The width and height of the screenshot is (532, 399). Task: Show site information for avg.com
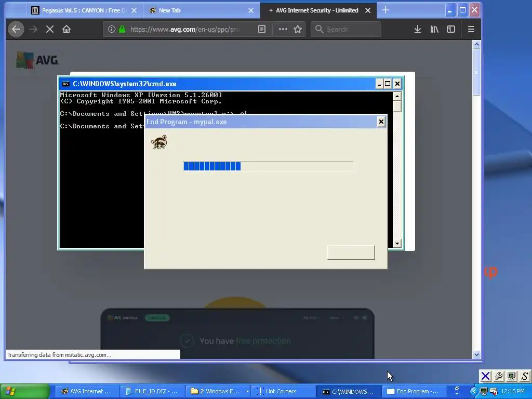tap(111, 29)
